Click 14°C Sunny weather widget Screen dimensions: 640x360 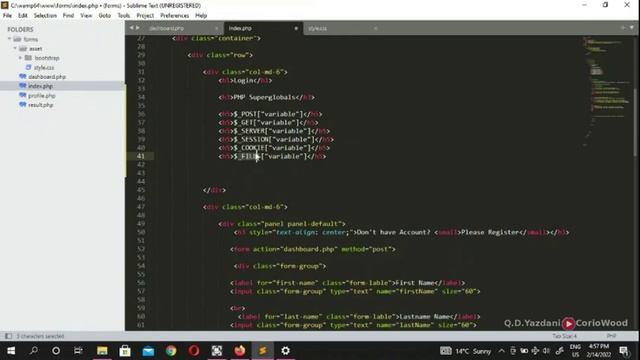point(466,351)
